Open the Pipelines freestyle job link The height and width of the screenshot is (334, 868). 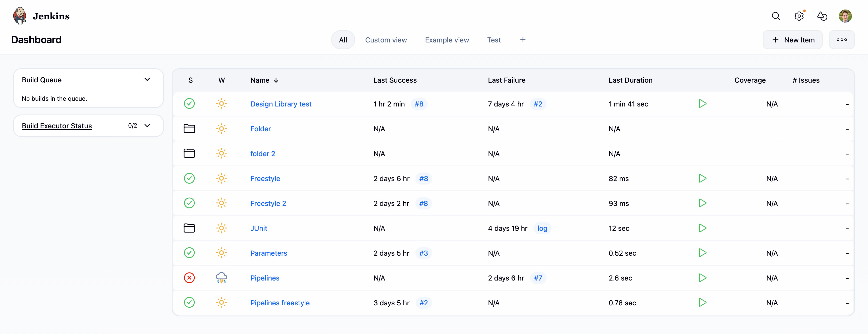[x=280, y=303]
